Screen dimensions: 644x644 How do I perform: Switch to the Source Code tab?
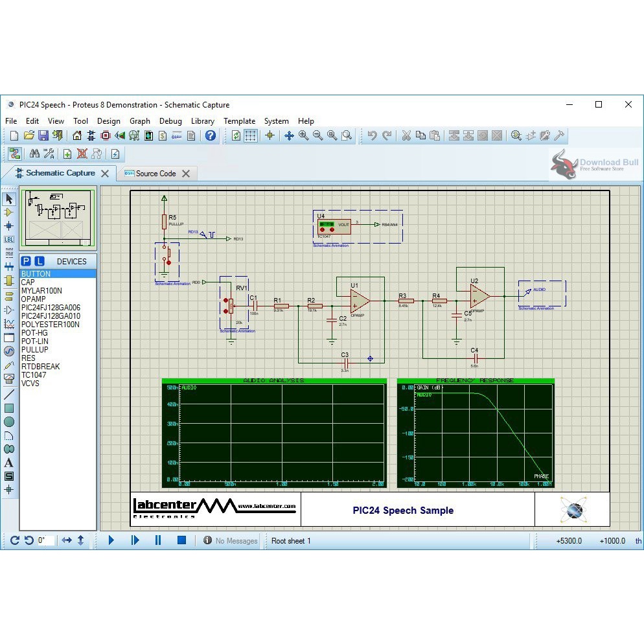tap(155, 174)
